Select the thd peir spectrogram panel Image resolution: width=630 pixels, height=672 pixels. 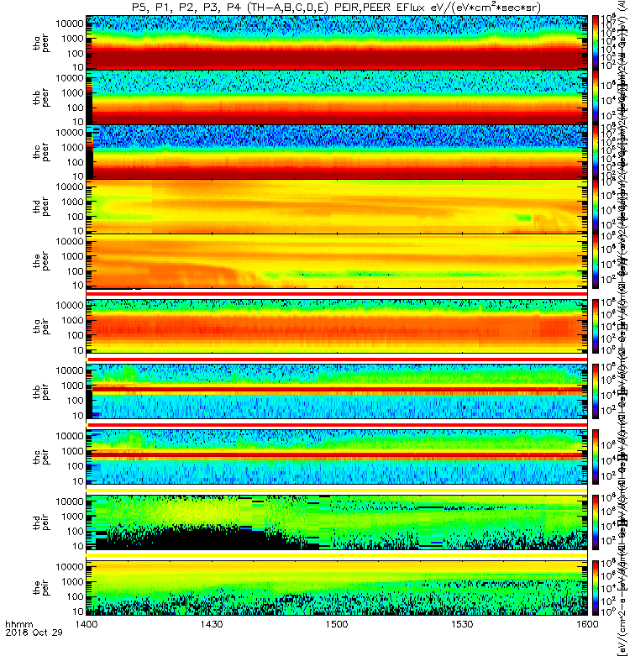pyautogui.click(x=337, y=522)
